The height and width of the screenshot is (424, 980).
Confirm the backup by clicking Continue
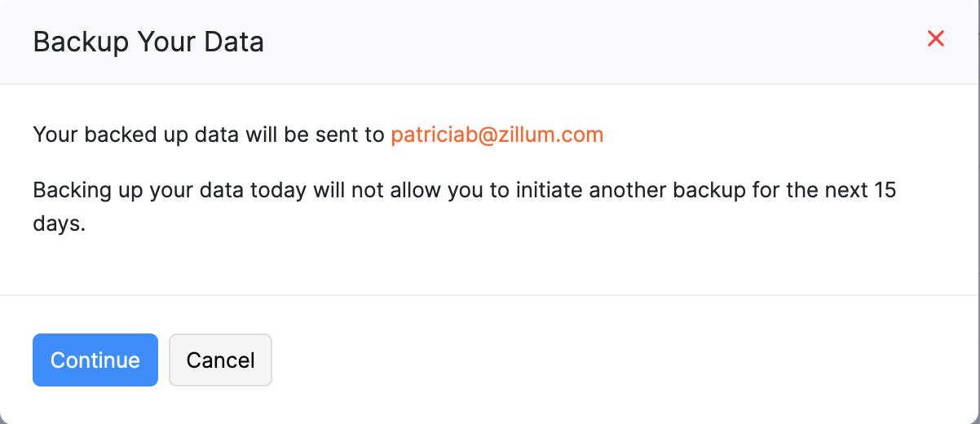pyautogui.click(x=95, y=360)
